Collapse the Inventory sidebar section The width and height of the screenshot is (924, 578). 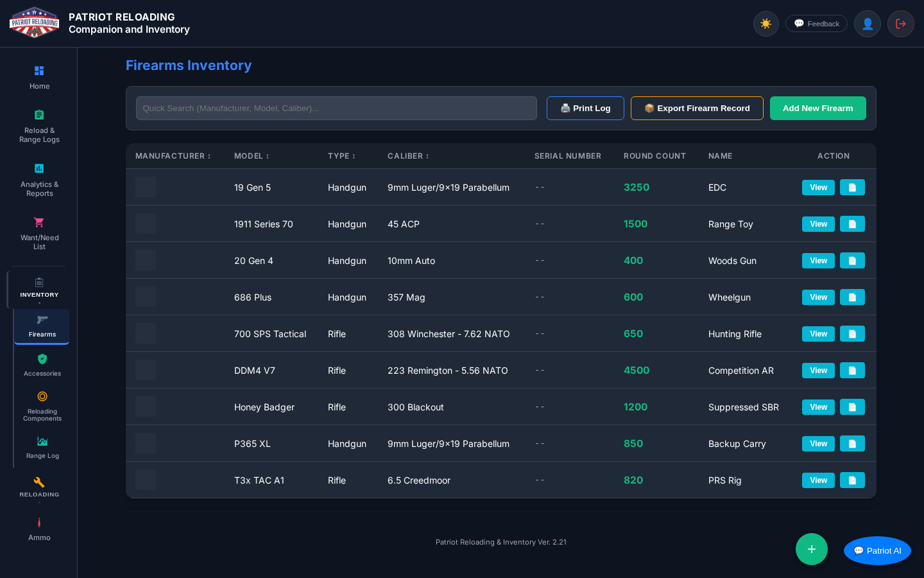click(x=39, y=288)
